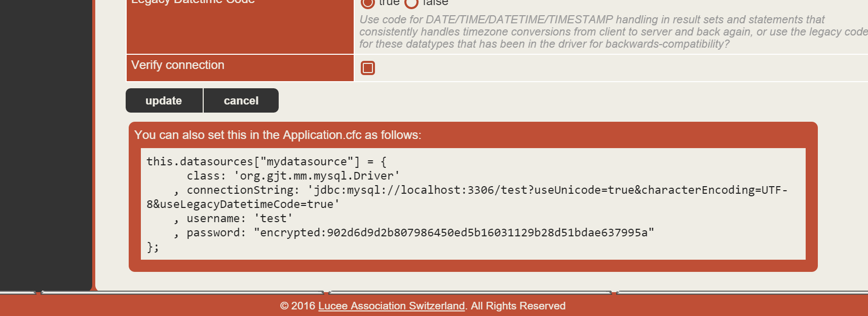
Task: Click the closing brace line in code
Action: pyautogui.click(x=153, y=247)
